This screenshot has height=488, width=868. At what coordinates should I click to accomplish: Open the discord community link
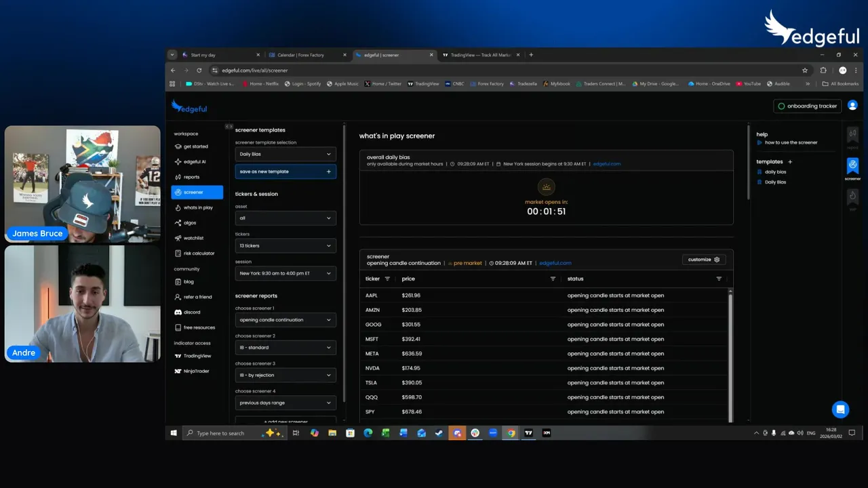pyautogui.click(x=191, y=312)
